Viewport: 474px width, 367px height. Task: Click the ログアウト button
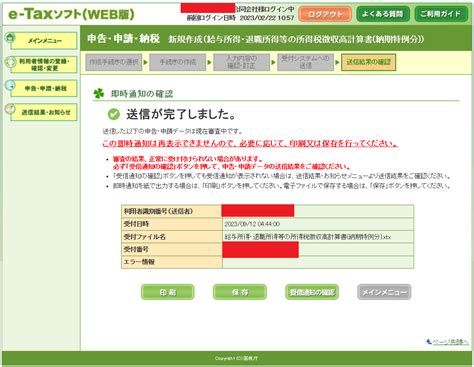(325, 14)
